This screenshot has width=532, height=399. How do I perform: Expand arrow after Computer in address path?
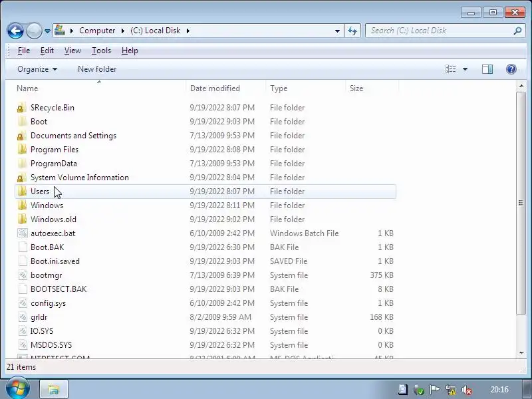click(123, 31)
